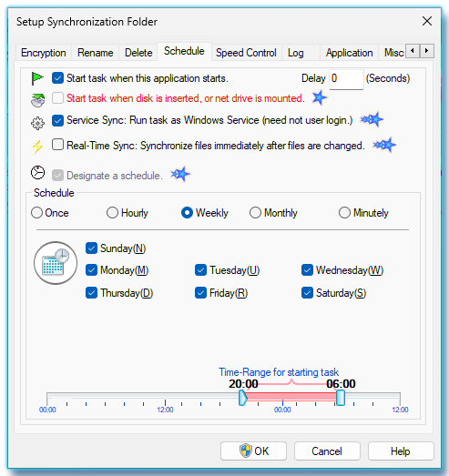449x476 pixels.
Task: Click the pink time-range bar on the slider
Action: 291,397
